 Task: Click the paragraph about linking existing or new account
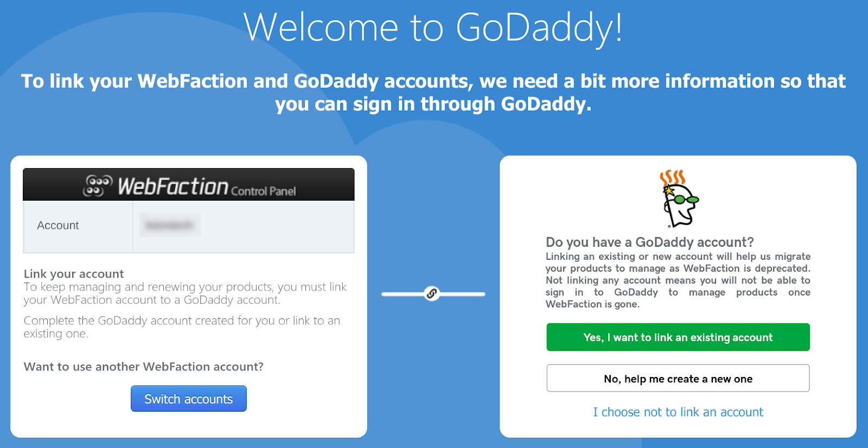pos(678,280)
